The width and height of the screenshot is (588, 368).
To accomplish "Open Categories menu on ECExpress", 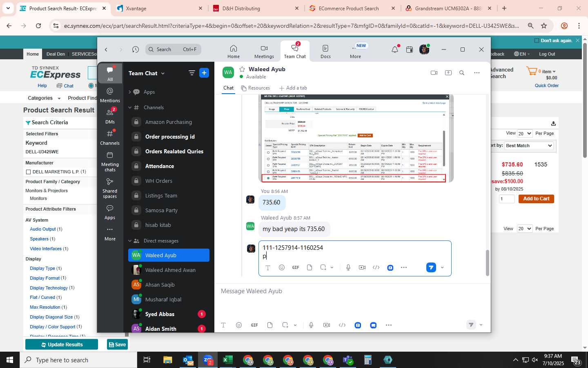I will coord(44,98).
